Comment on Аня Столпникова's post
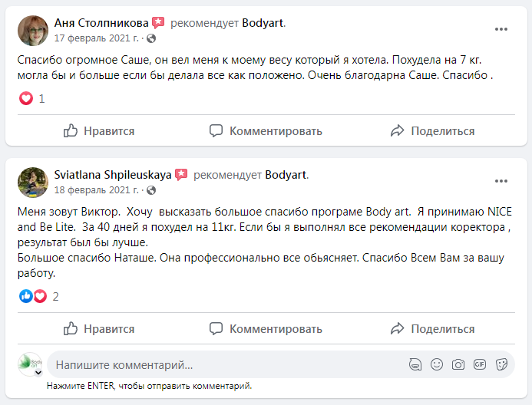The width and height of the screenshot is (532, 405). point(266,131)
